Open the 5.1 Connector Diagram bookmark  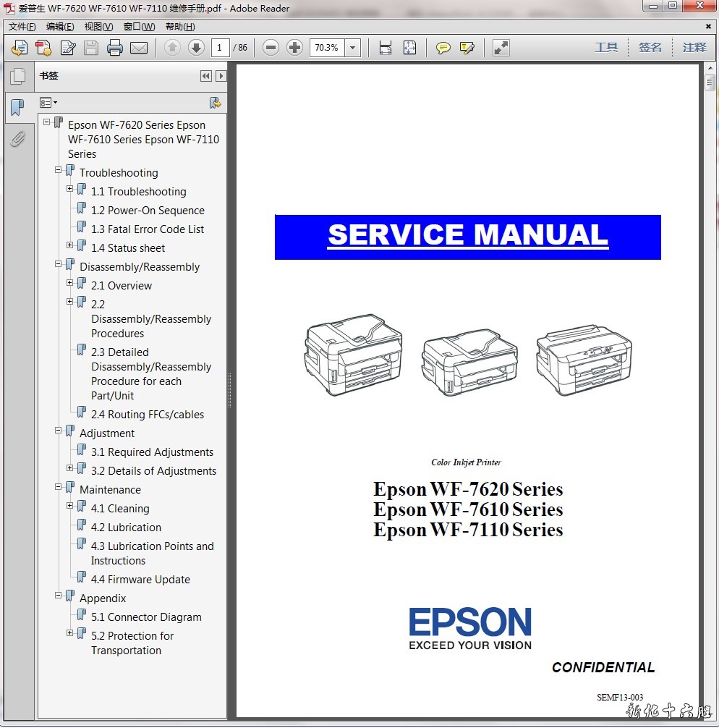[x=146, y=617]
